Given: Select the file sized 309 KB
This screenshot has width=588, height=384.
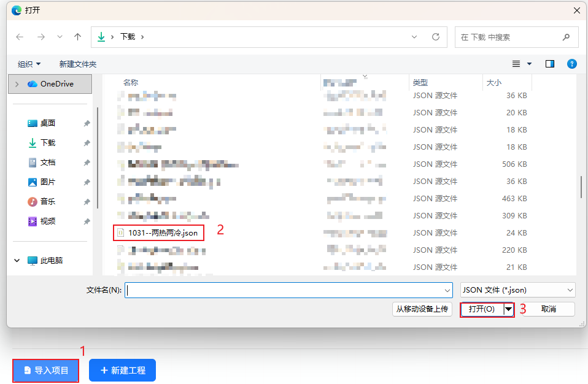Looking at the screenshot, I should (322, 216).
